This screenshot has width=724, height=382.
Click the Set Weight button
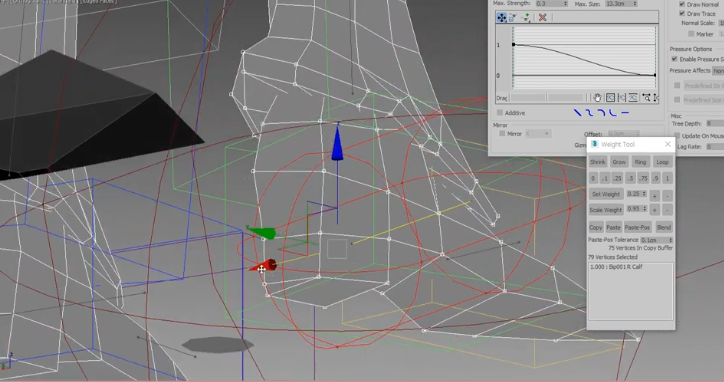tap(606, 194)
